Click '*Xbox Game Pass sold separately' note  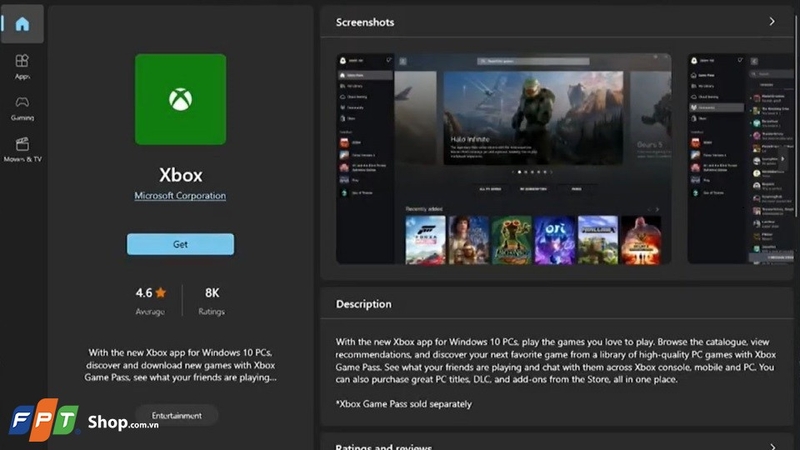point(404,404)
